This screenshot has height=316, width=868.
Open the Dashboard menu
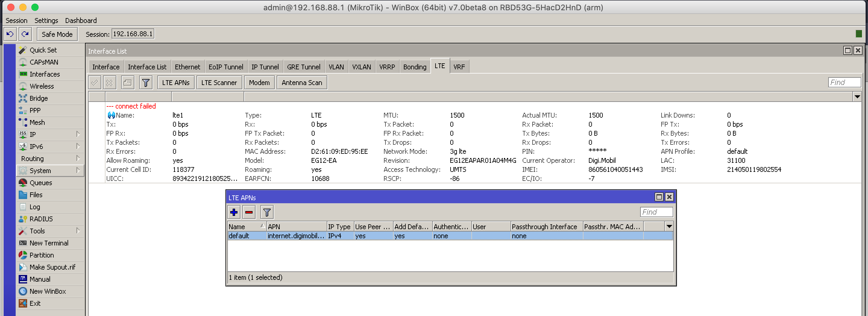click(x=81, y=21)
